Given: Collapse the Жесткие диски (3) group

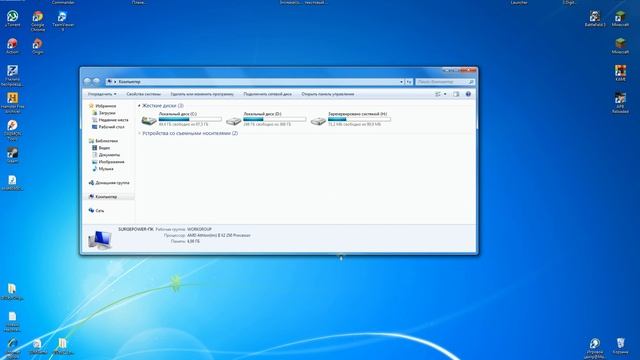Looking at the screenshot, I should click(139, 106).
